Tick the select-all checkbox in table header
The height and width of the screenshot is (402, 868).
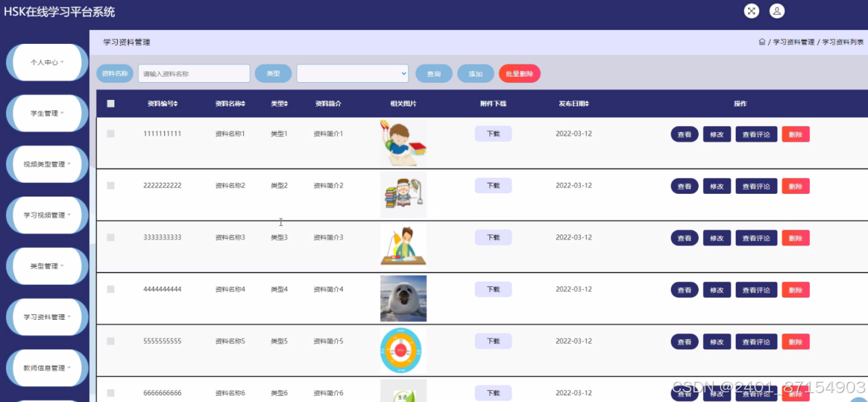click(111, 103)
